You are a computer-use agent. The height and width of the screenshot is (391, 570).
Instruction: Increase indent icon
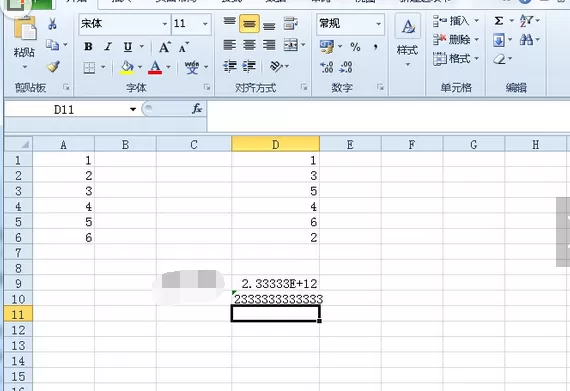249,66
